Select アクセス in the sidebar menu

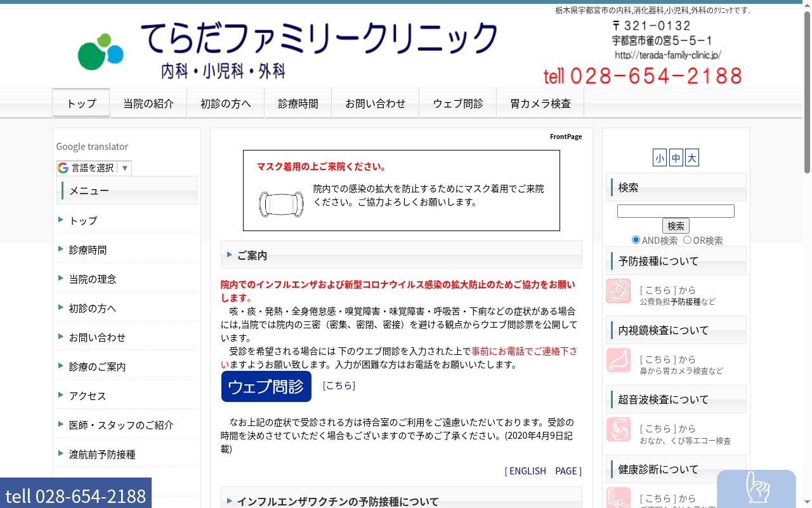point(88,396)
